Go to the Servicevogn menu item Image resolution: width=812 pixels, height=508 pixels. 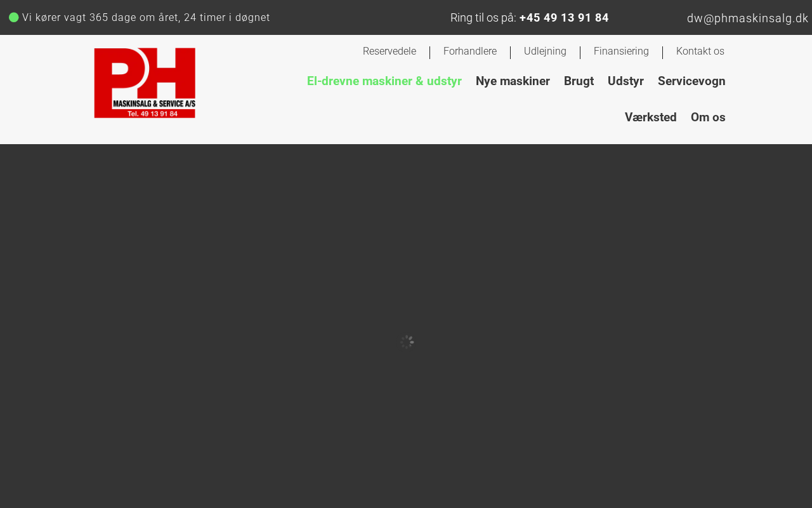point(691,81)
